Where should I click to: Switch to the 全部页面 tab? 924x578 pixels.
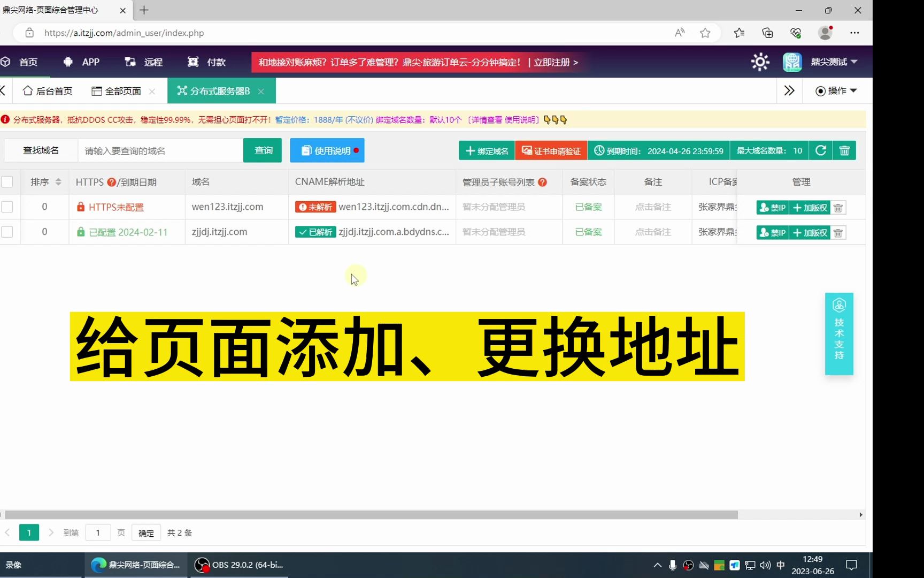[x=117, y=91]
